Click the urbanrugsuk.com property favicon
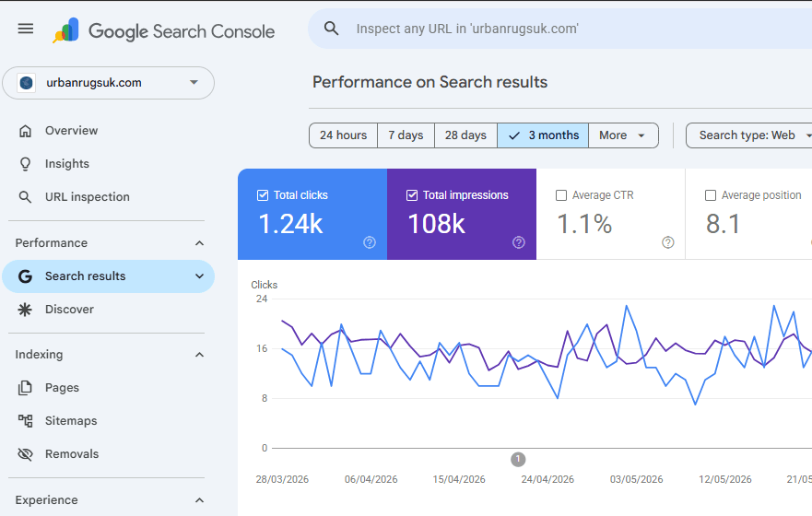The width and height of the screenshot is (812, 516). [27, 83]
